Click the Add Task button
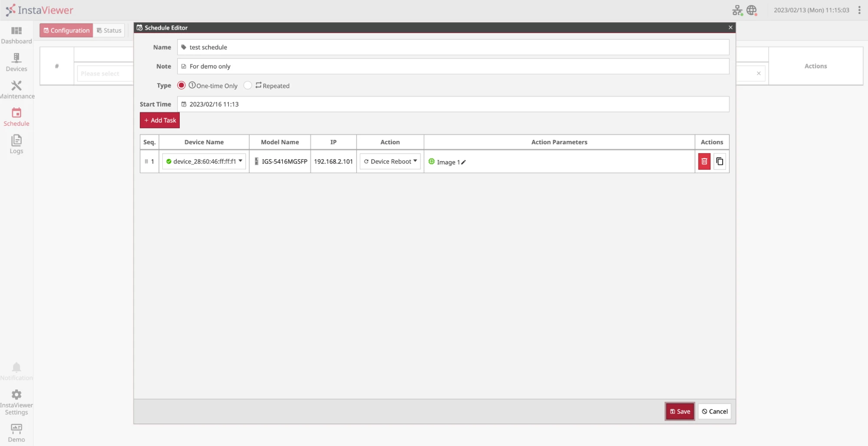The image size is (868, 446). (160, 120)
